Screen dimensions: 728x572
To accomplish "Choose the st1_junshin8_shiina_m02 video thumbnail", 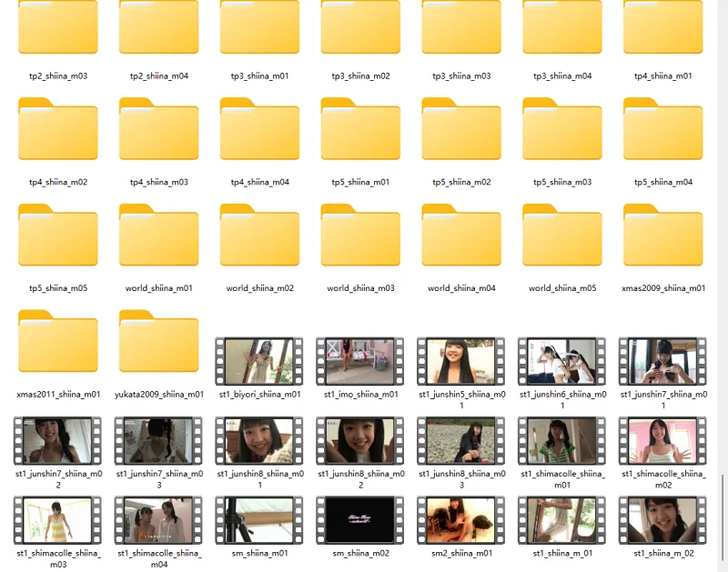I will pyautogui.click(x=360, y=441).
